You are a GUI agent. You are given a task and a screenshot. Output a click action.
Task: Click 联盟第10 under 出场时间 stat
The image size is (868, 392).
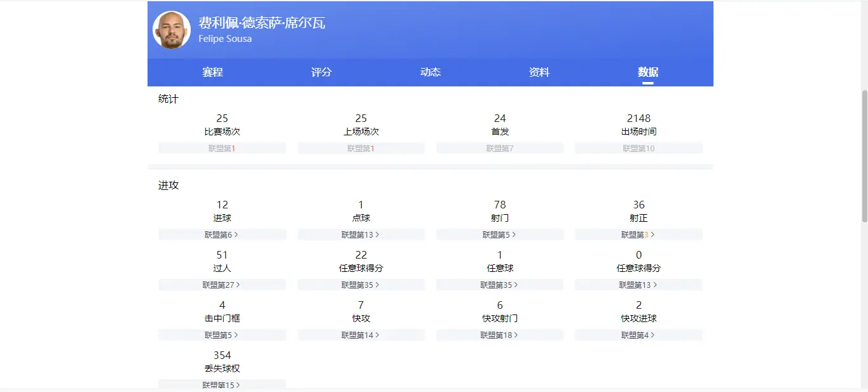pos(638,148)
